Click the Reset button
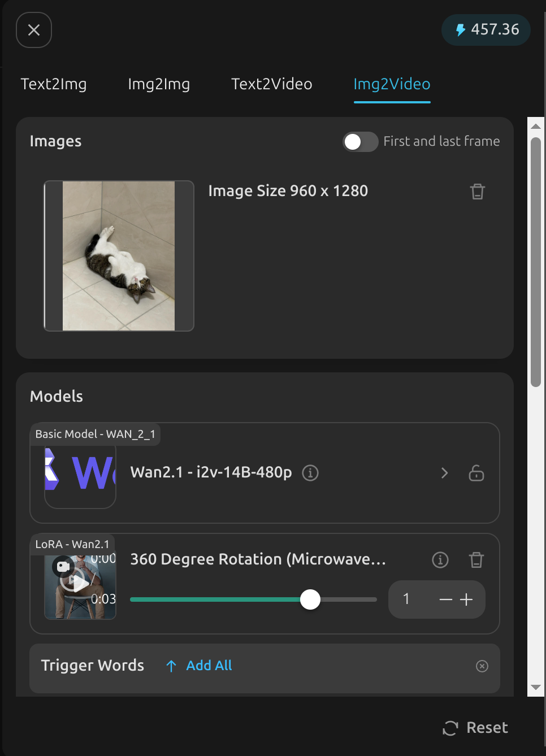Screen dimensions: 546x756 click(x=475, y=728)
